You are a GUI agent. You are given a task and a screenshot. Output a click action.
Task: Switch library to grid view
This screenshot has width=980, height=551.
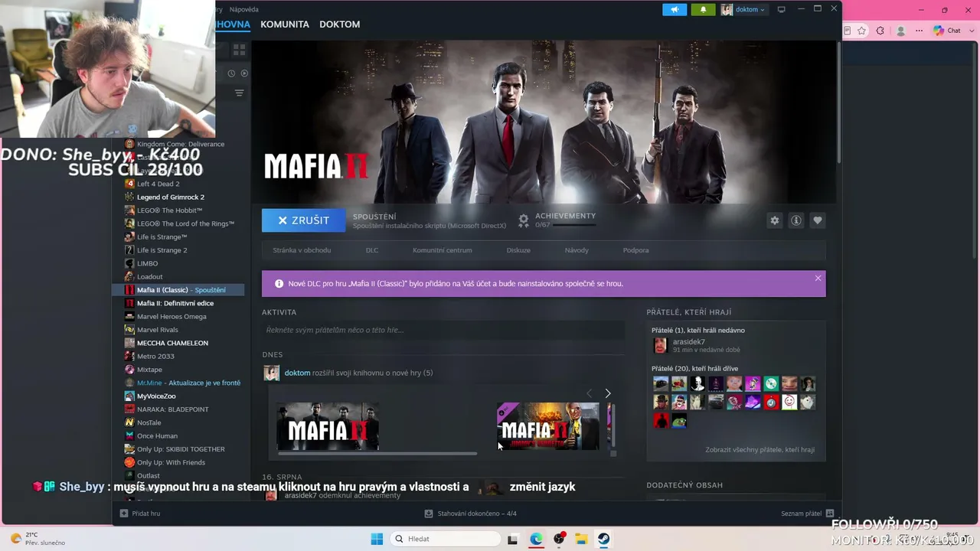point(239,50)
